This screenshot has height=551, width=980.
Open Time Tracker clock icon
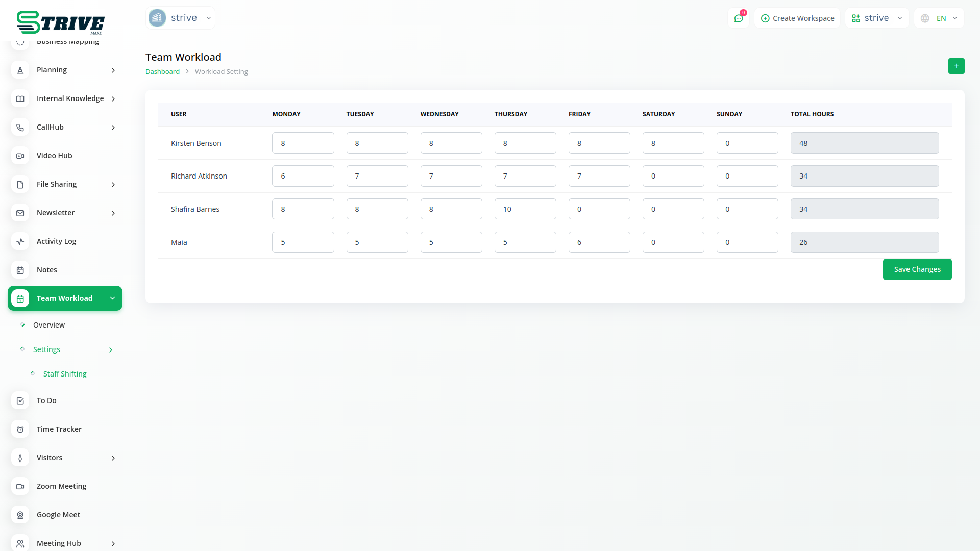tap(20, 429)
